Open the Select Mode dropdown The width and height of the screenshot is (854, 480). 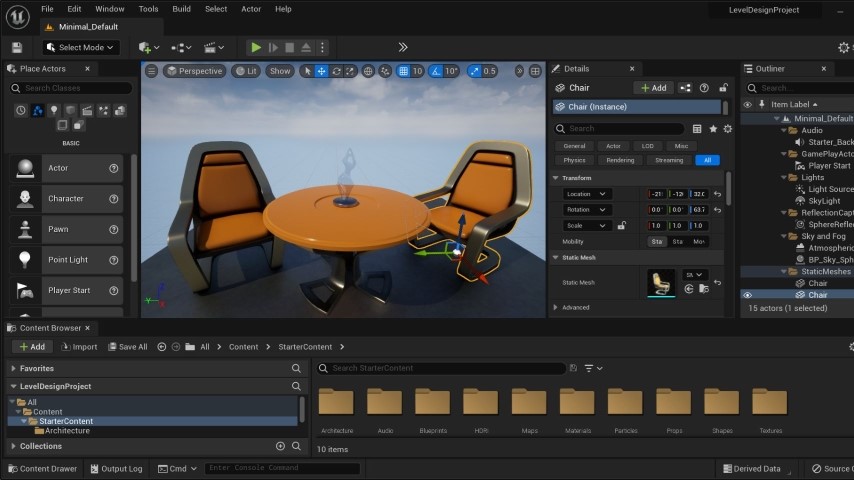coord(82,47)
